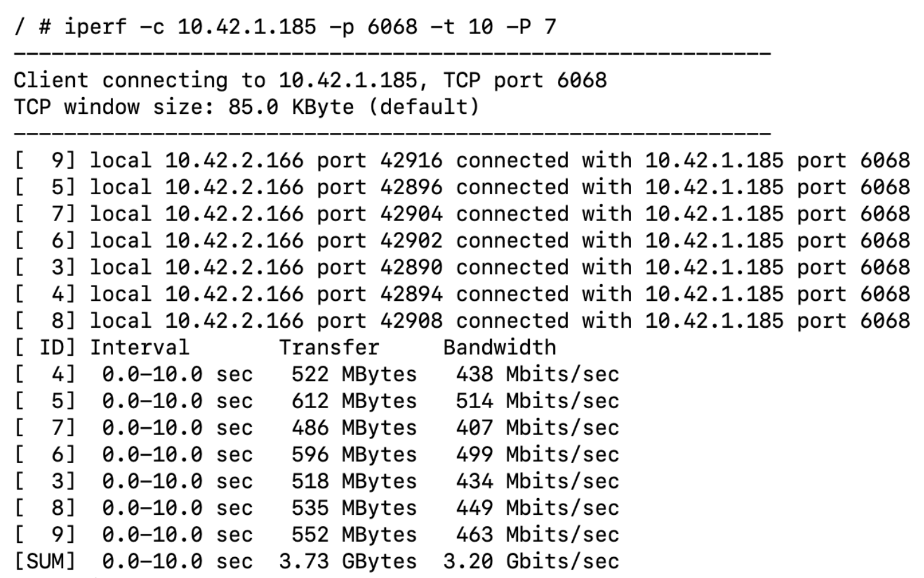Click the 449 Mbits/sec bandwidth value
Image resolution: width=924 pixels, height=578 pixels.
(x=537, y=508)
